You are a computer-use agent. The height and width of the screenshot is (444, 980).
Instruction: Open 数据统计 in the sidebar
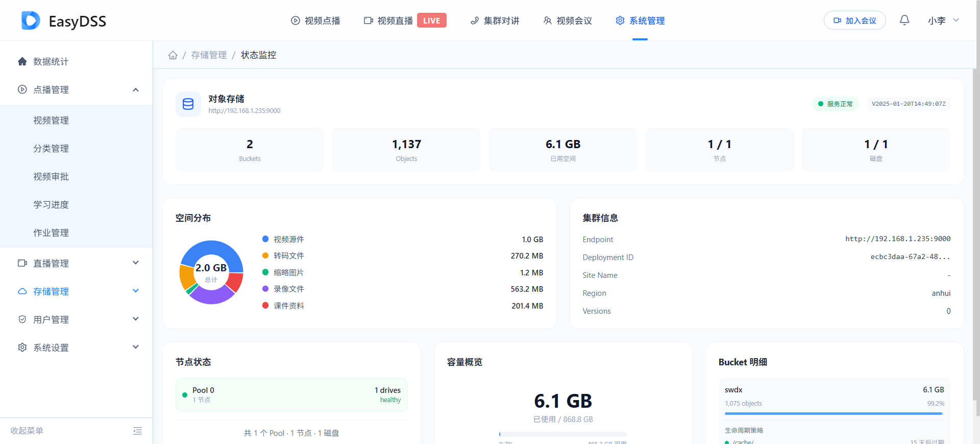point(77,61)
